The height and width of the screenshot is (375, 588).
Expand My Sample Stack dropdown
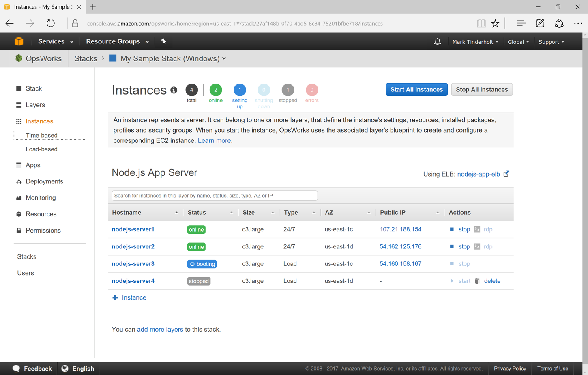(x=173, y=58)
